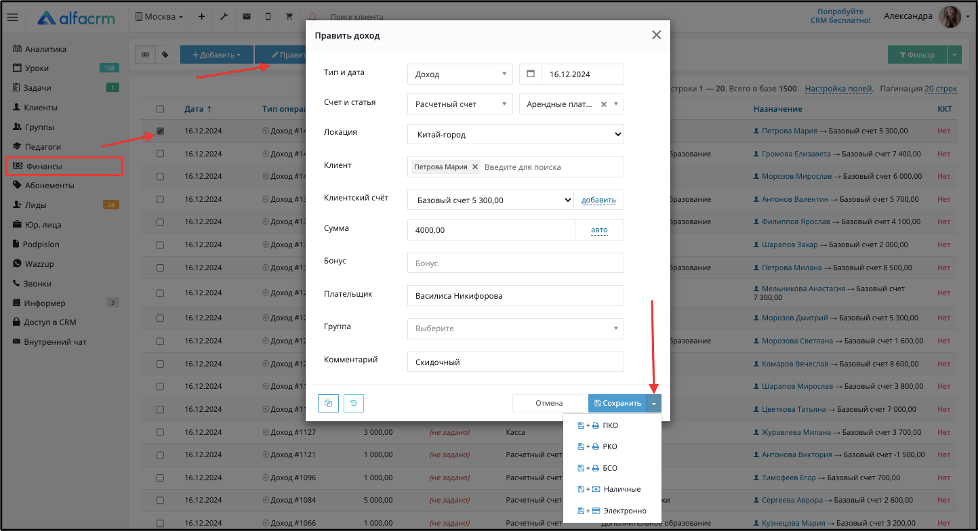Click the reset arrow icon in dialog footer
The image size is (979, 531).
pos(353,404)
